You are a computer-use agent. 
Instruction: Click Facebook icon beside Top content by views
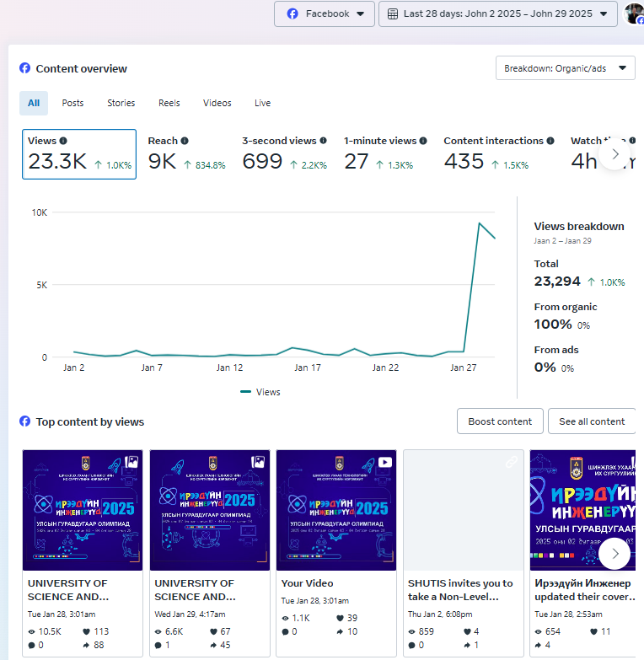pyautogui.click(x=24, y=421)
